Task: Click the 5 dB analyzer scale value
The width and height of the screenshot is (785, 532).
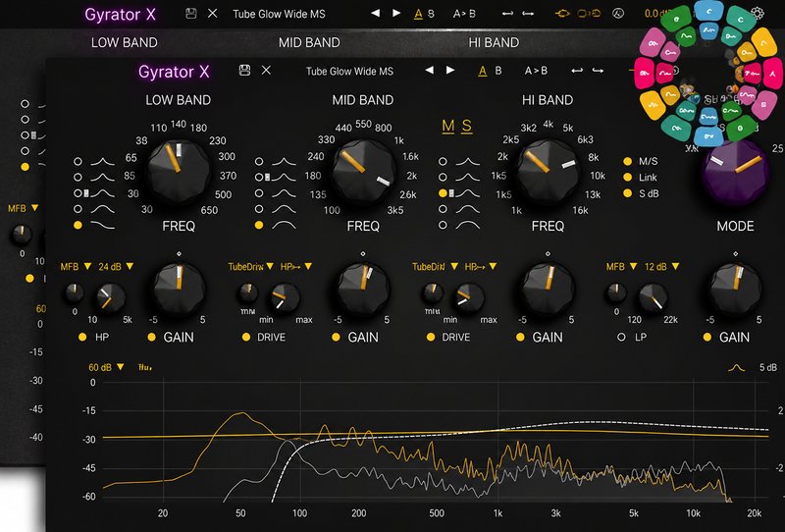Action: click(x=767, y=368)
